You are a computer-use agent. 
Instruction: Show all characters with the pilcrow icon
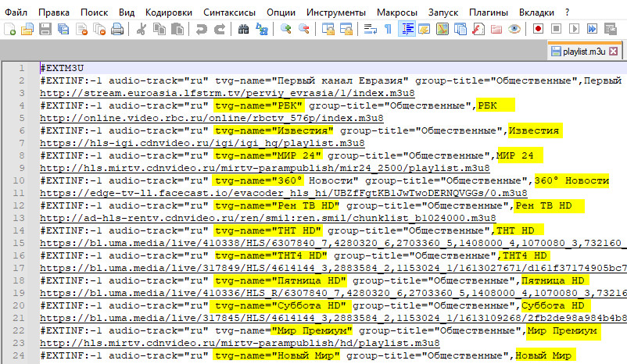[388, 29]
